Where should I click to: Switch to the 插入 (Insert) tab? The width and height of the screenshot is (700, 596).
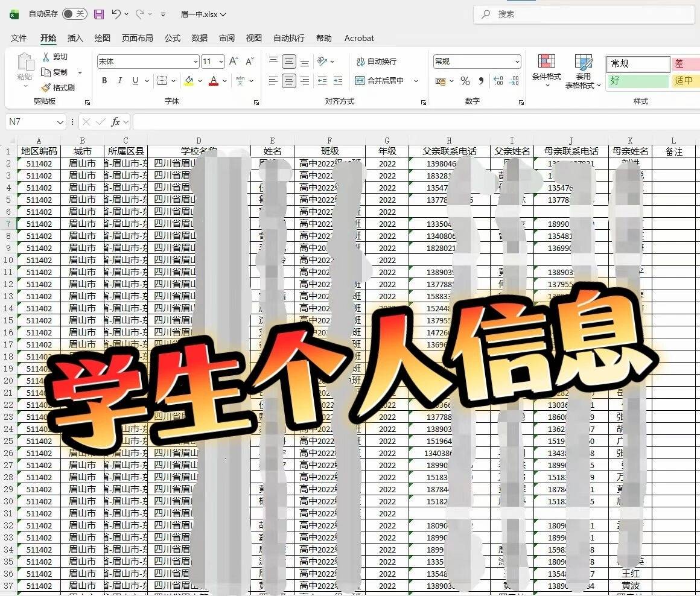[75, 39]
